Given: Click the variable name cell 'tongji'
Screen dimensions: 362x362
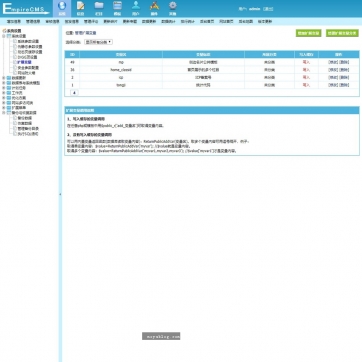Looking at the screenshot, I should (121, 85).
